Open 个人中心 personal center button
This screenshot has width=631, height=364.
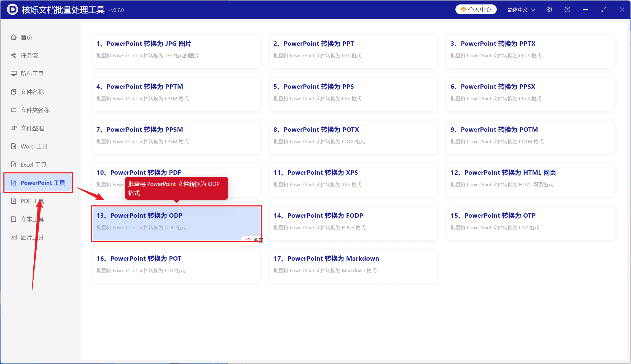pos(476,10)
